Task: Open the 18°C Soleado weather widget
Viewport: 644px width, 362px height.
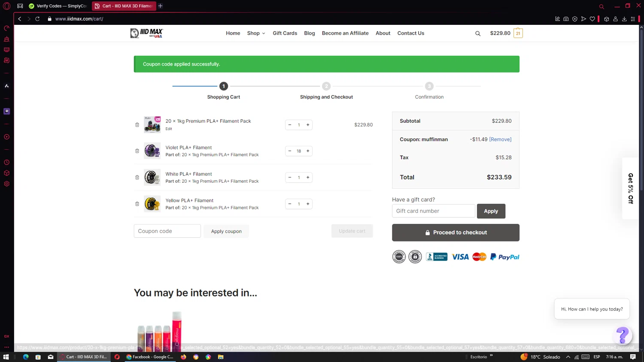Action: (541, 357)
